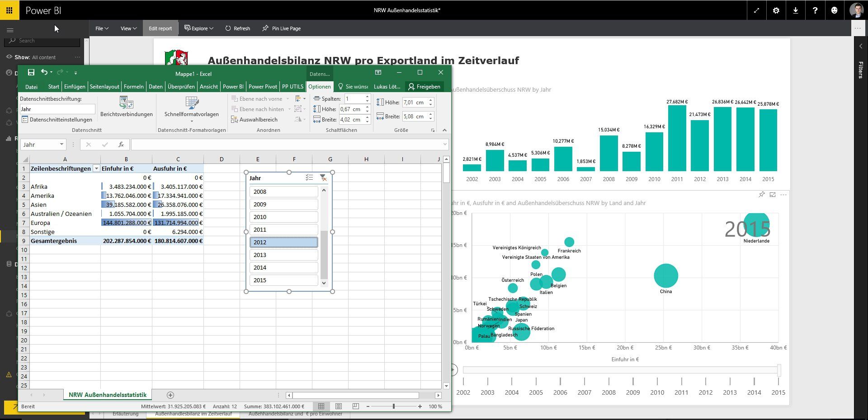Clear the filter on the Jahr slicer
The height and width of the screenshot is (420, 868).
323,178
